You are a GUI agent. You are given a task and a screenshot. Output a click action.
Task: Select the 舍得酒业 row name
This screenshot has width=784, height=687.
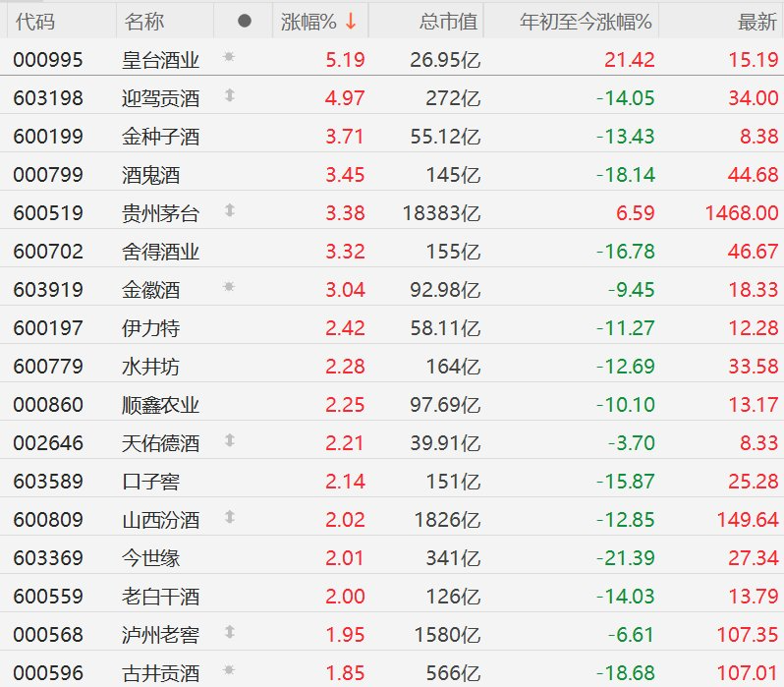tap(160, 251)
